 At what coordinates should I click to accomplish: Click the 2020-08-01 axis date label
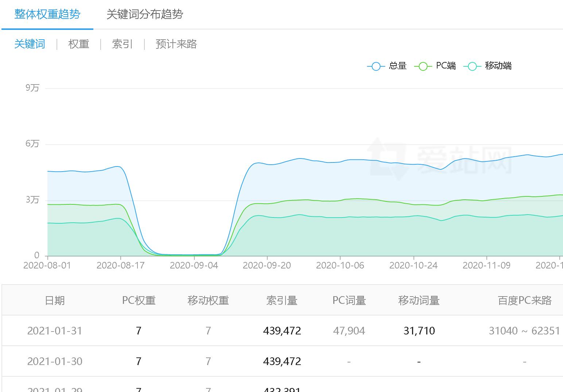click(47, 265)
